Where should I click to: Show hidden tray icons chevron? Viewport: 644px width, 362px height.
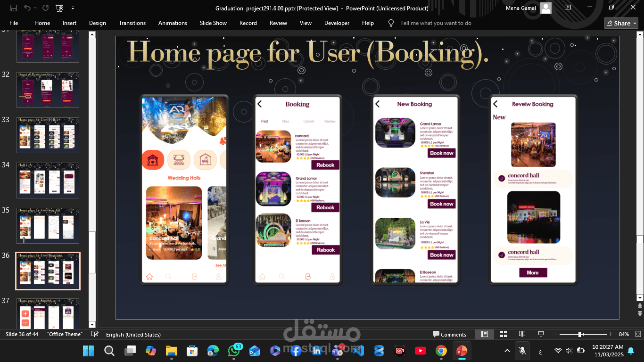[x=507, y=351]
